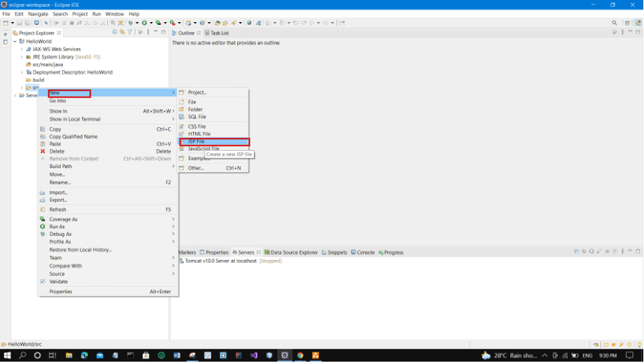Collapse the HelloWorld project node
This screenshot has width=644, height=363.
tap(15, 41)
